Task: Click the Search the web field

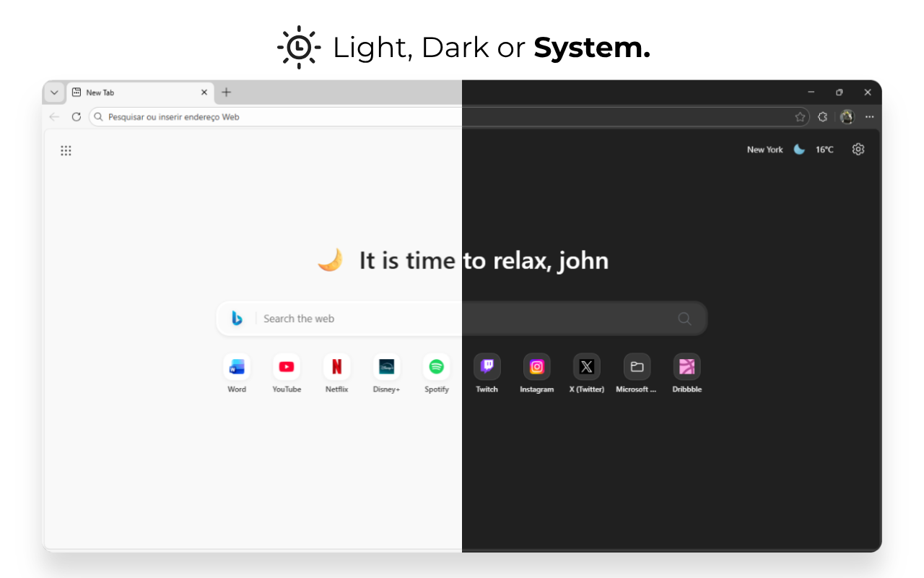Action: point(462,319)
